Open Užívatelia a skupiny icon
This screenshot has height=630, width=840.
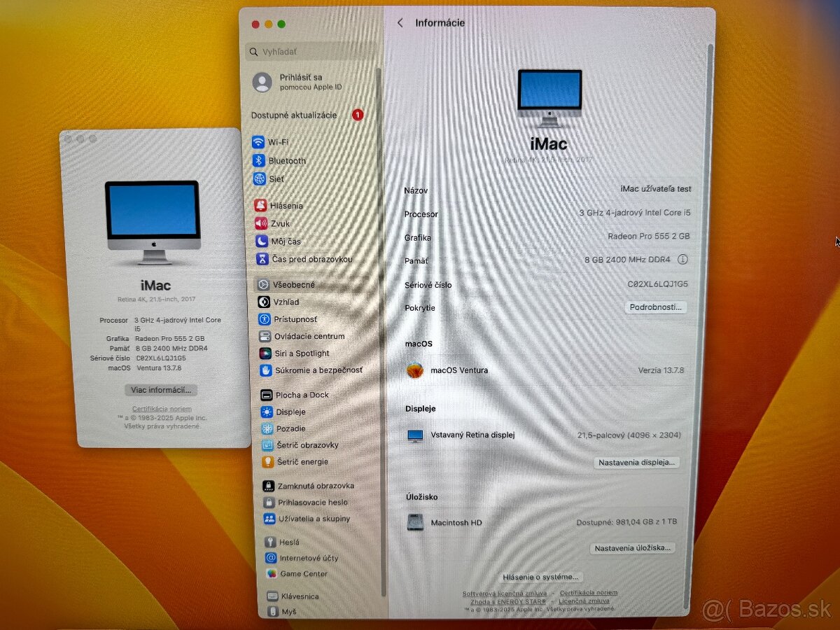click(269, 519)
